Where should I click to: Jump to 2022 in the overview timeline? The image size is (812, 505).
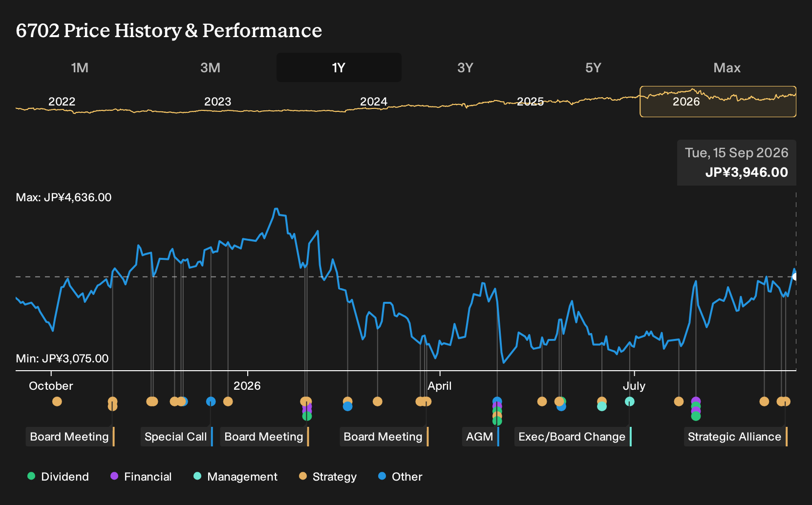62,102
